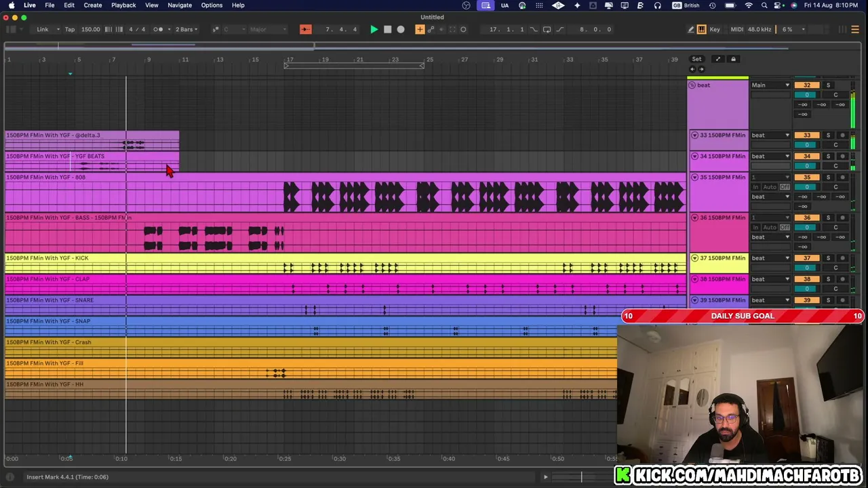
Task: Switch on Key Map Mode
Action: (715, 29)
